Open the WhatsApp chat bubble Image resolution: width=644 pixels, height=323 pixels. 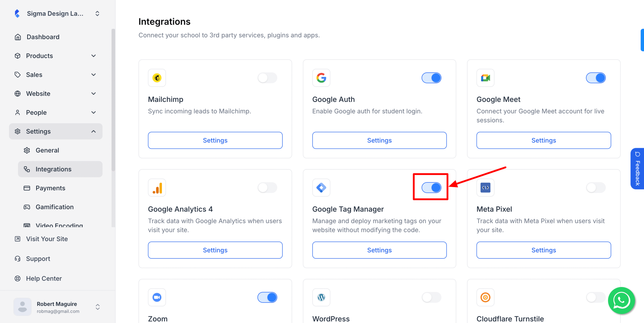[621, 301]
